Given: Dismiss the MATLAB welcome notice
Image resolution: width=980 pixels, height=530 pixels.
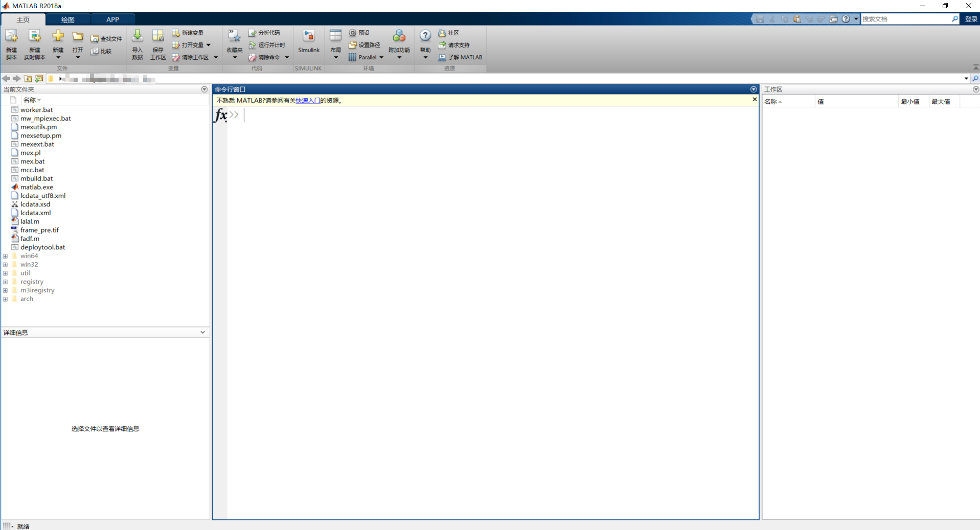Looking at the screenshot, I should coord(754,100).
